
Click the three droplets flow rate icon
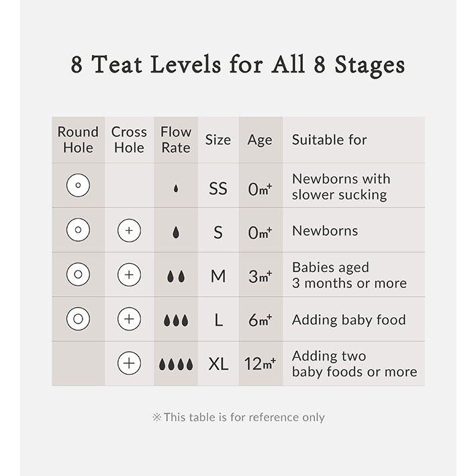tap(176, 321)
